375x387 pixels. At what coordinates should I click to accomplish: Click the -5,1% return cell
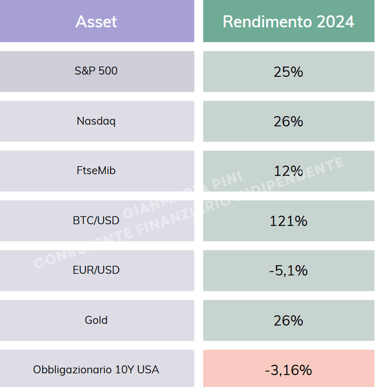click(x=289, y=270)
